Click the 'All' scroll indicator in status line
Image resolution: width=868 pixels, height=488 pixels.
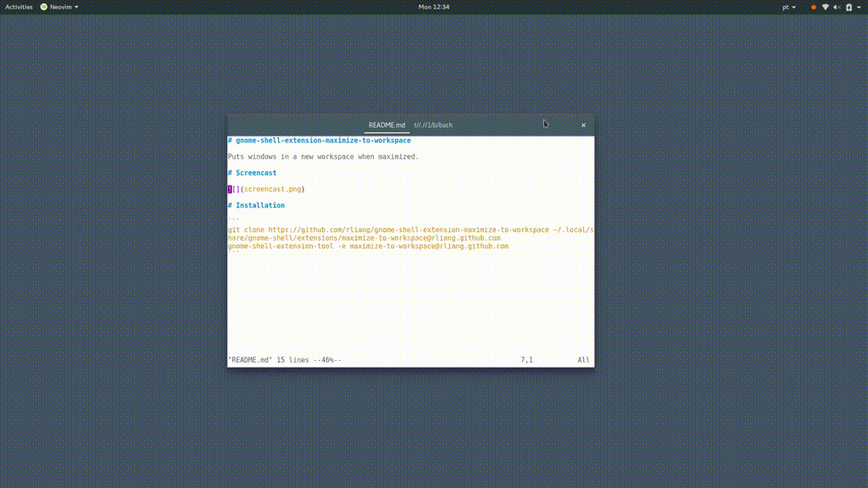(x=583, y=359)
